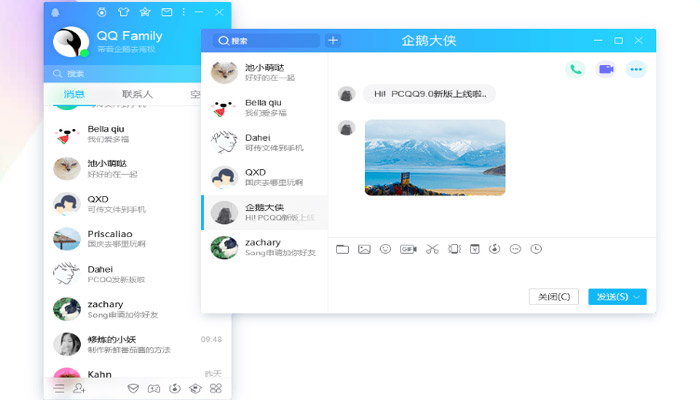Select zachary in chat window sidebar

click(x=265, y=247)
